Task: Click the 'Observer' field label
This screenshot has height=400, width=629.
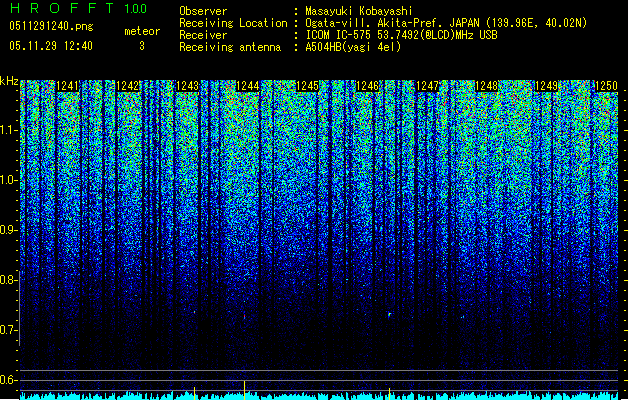Action: tap(203, 11)
